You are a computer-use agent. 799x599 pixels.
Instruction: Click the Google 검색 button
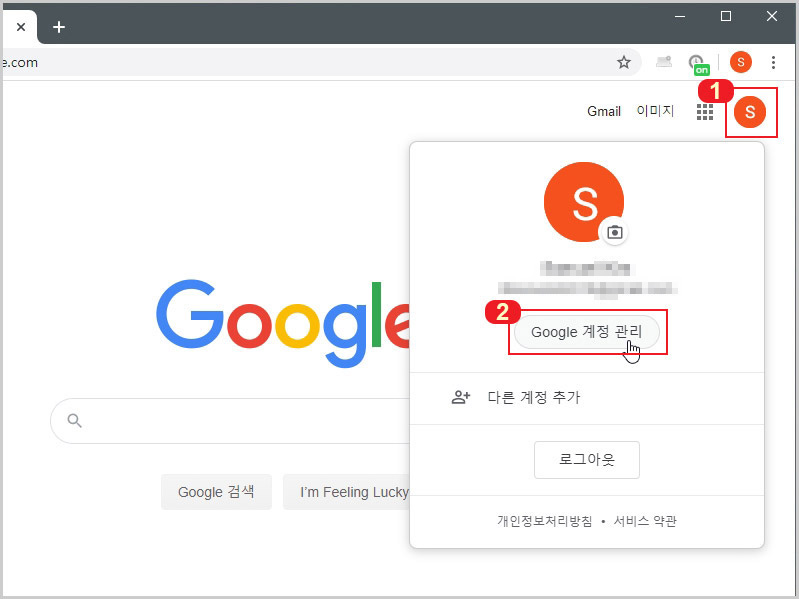[x=216, y=492]
